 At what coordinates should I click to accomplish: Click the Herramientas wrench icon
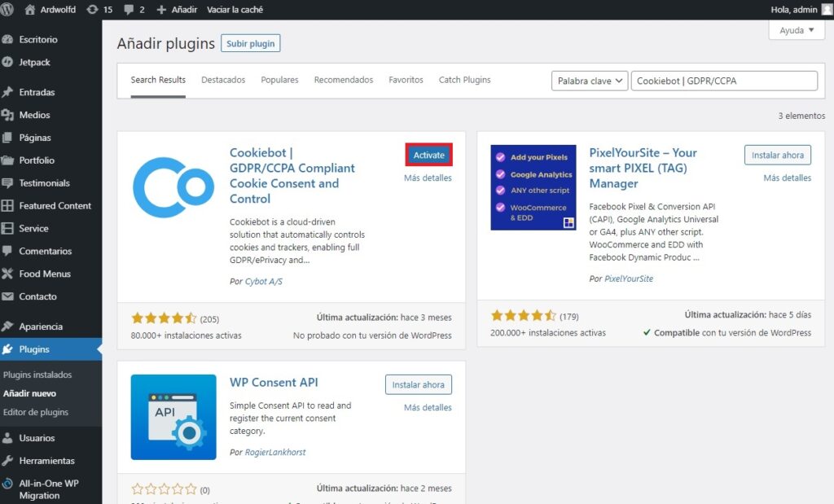coord(7,461)
